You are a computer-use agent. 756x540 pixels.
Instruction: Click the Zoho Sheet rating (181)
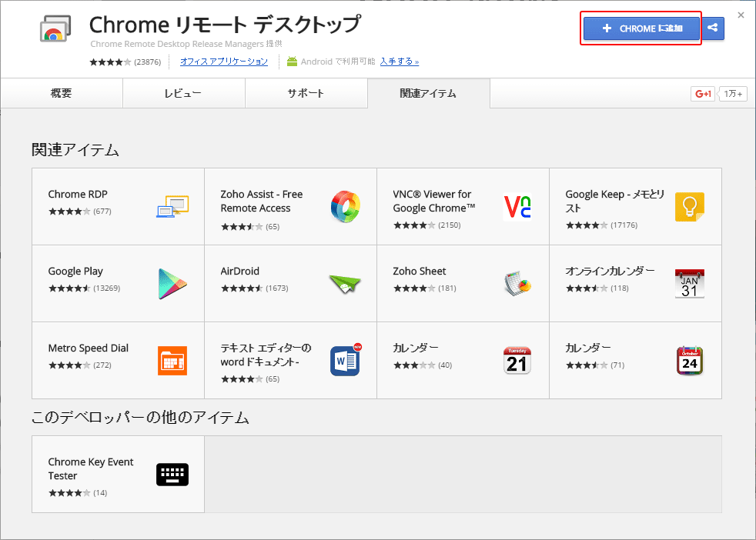(424, 288)
